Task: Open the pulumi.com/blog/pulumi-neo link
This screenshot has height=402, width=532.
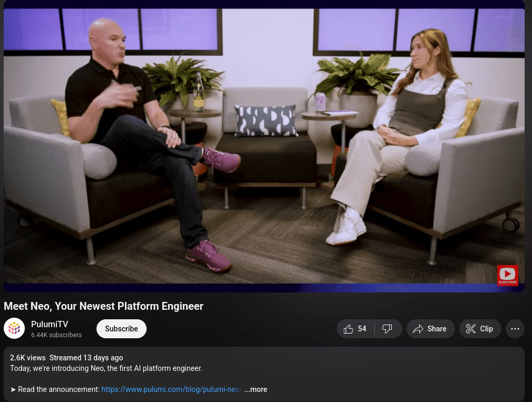Action: tap(171, 389)
